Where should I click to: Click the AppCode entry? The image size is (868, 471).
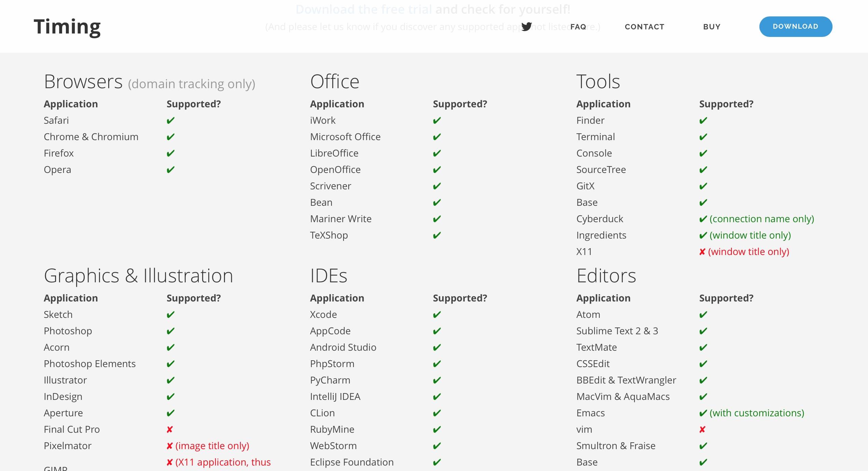pyautogui.click(x=330, y=331)
